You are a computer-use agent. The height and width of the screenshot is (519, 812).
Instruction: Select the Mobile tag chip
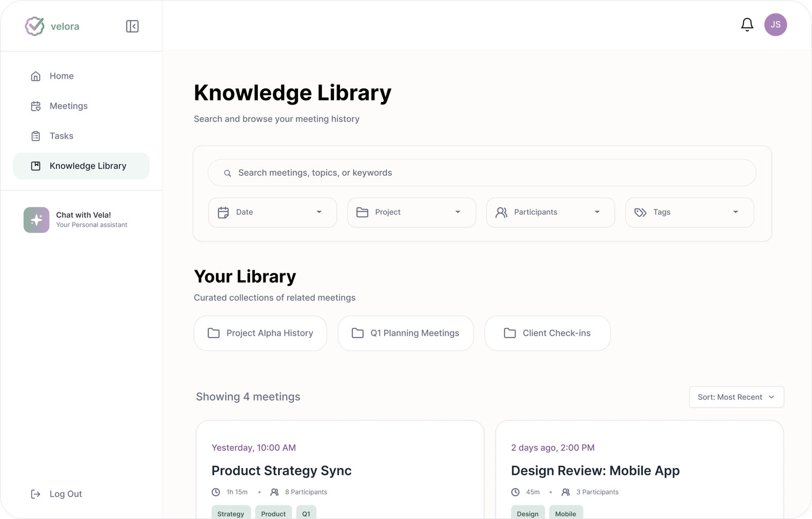point(566,512)
